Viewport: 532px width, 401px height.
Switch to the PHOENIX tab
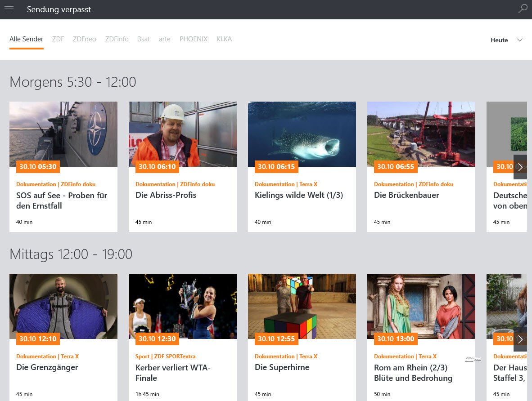point(194,39)
